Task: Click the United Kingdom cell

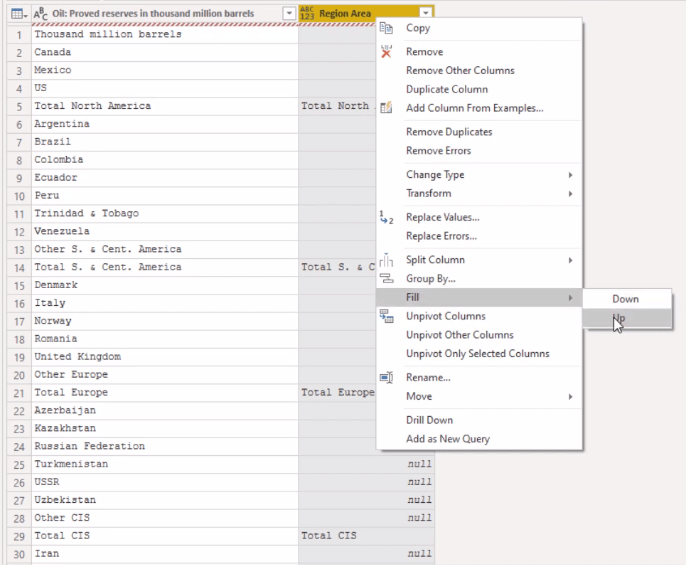Action: pyautogui.click(x=165, y=357)
